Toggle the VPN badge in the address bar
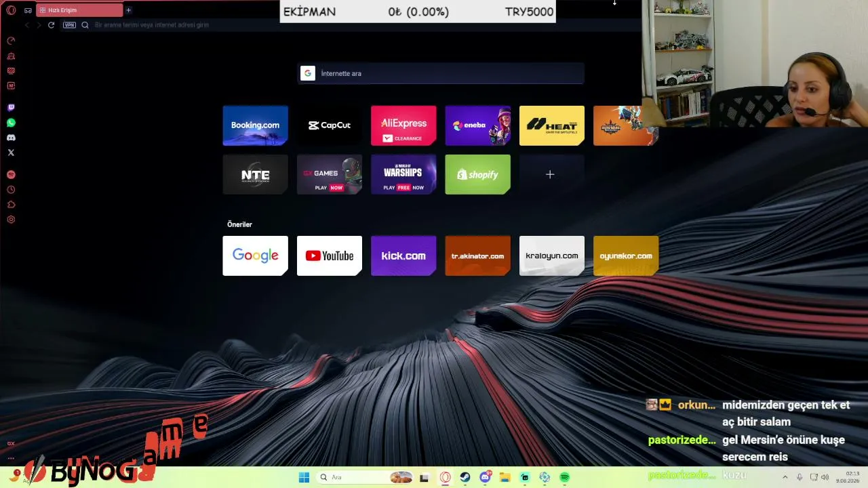Screen dimensions: 868x488 click(69, 25)
